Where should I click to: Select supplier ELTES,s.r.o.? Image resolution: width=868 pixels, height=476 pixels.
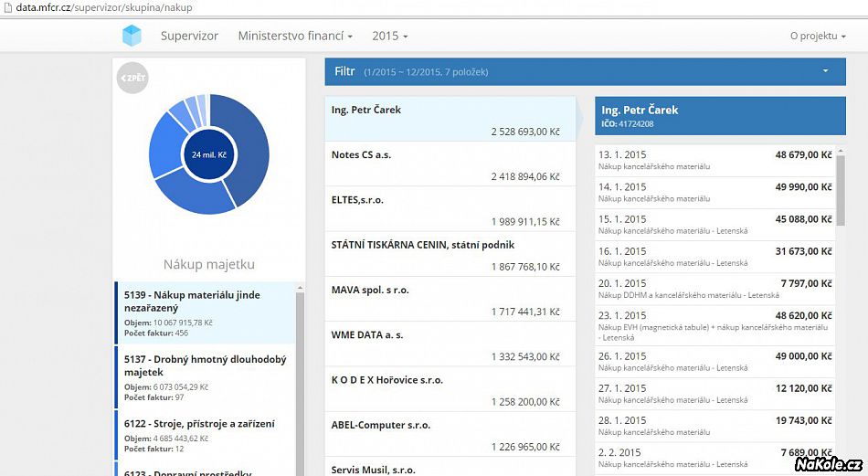point(450,209)
